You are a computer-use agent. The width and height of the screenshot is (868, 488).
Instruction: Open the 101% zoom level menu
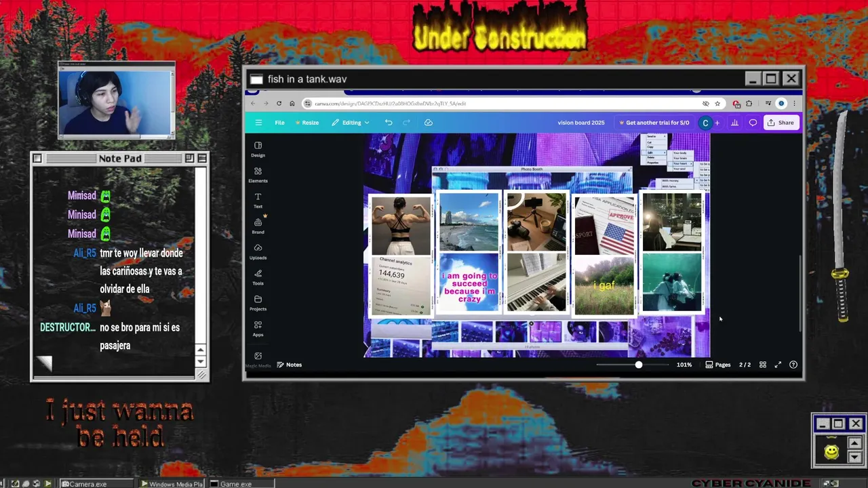click(x=684, y=365)
